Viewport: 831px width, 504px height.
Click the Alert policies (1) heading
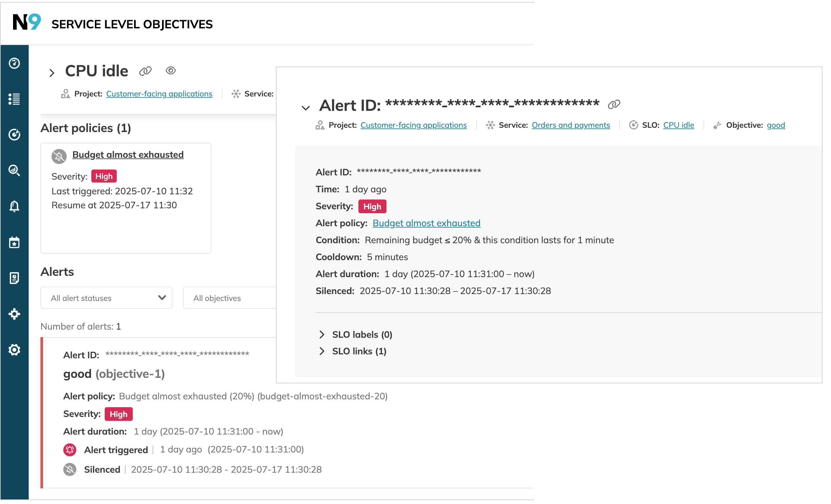[x=86, y=128]
